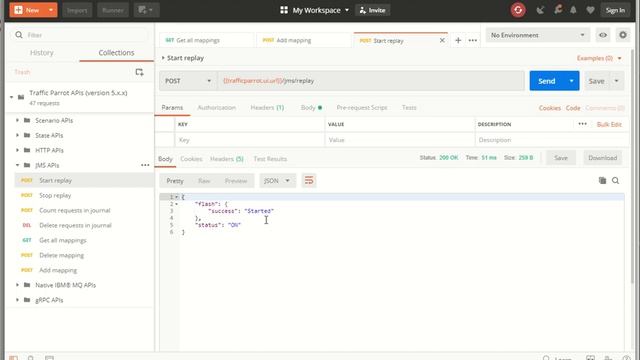Open the request Save dropdown arrow

616,81
